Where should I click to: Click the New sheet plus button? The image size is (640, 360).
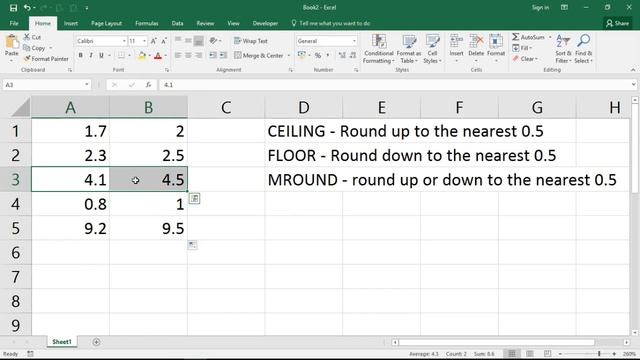[96, 342]
